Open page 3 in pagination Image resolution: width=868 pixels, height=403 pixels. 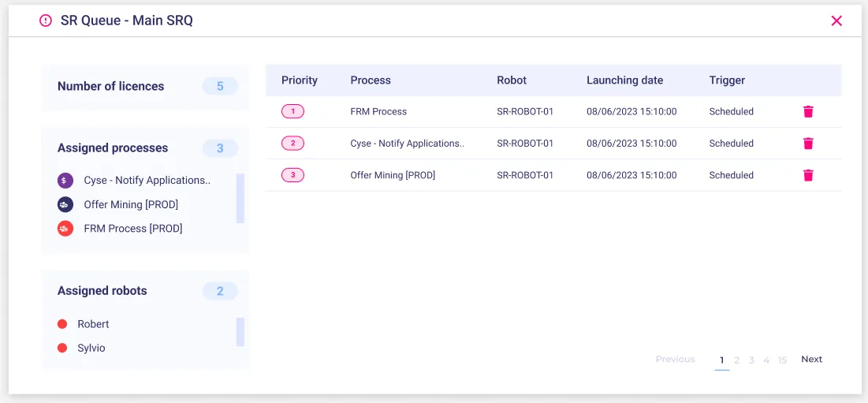point(752,360)
